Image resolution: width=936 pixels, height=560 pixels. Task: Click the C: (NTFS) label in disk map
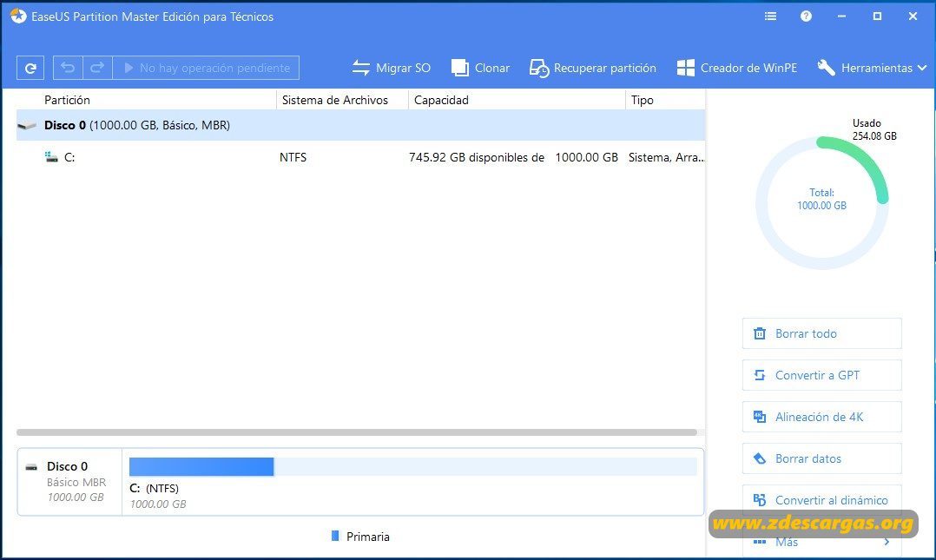point(154,488)
